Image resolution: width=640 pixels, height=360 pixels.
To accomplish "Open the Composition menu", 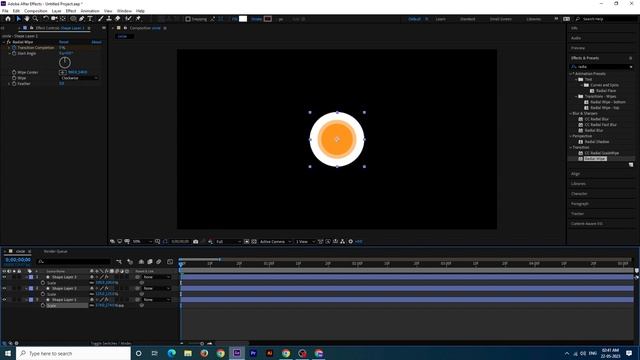I will [36, 11].
